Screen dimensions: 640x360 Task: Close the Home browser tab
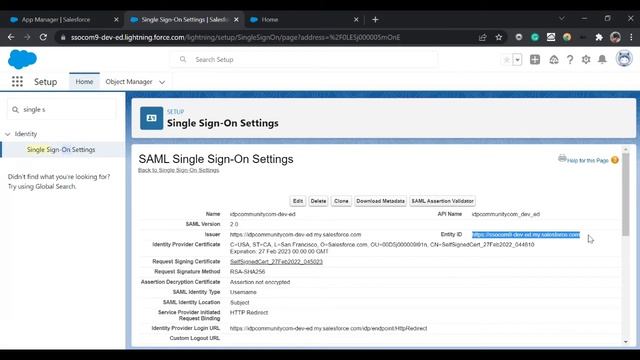pyautogui.click(x=356, y=20)
